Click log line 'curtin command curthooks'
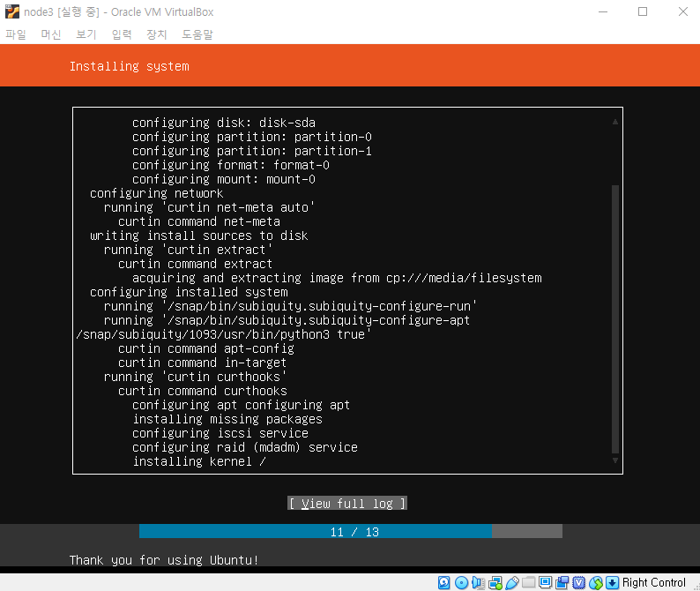Image resolution: width=700 pixels, height=591 pixels. pyautogui.click(x=203, y=391)
